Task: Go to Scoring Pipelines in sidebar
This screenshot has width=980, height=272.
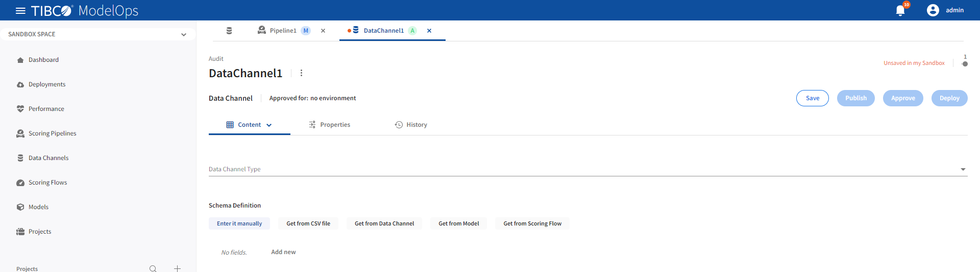Action: click(x=52, y=133)
